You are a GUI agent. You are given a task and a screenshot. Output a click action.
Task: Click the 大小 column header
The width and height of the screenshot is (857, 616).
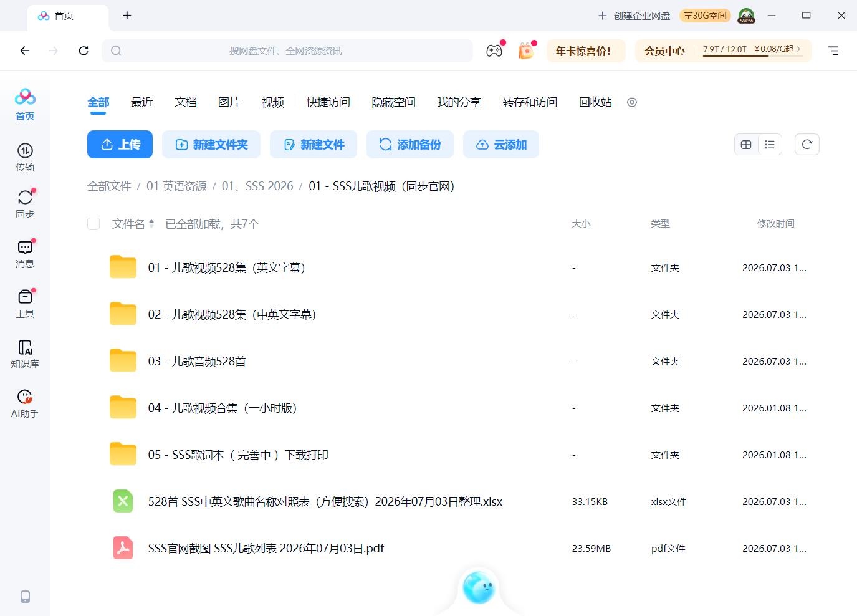[x=581, y=224]
